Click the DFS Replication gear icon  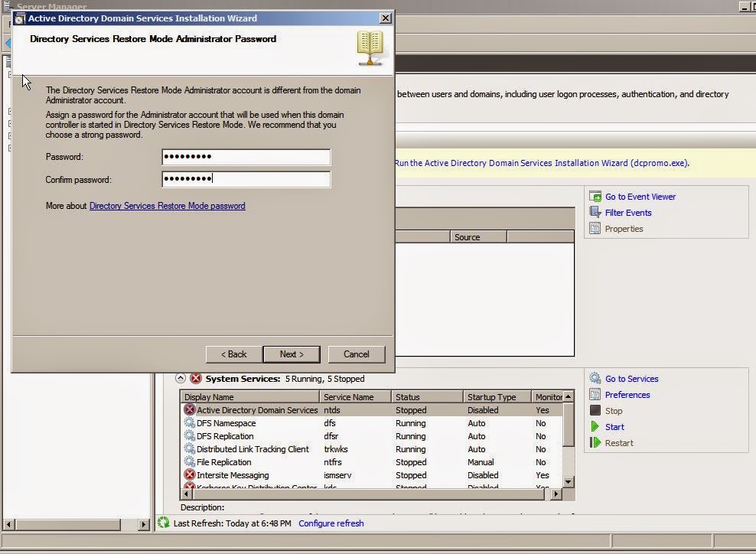[190, 435]
